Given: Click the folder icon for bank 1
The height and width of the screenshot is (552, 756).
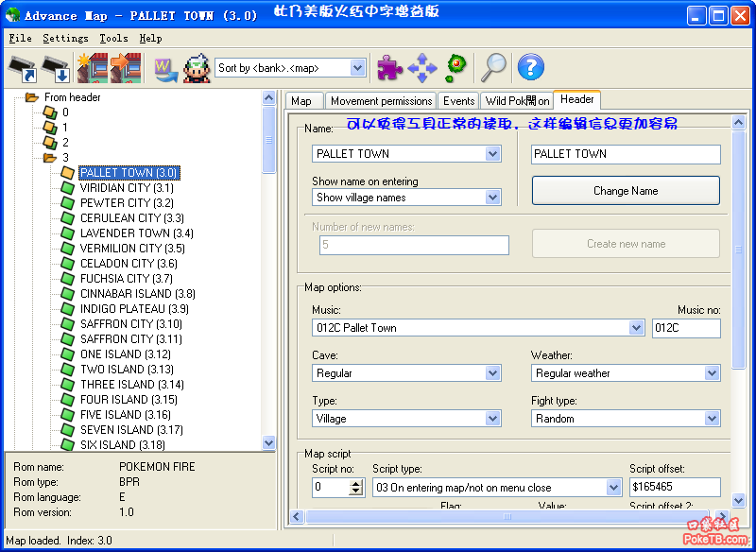Looking at the screenshot, I should click(50, 128).
